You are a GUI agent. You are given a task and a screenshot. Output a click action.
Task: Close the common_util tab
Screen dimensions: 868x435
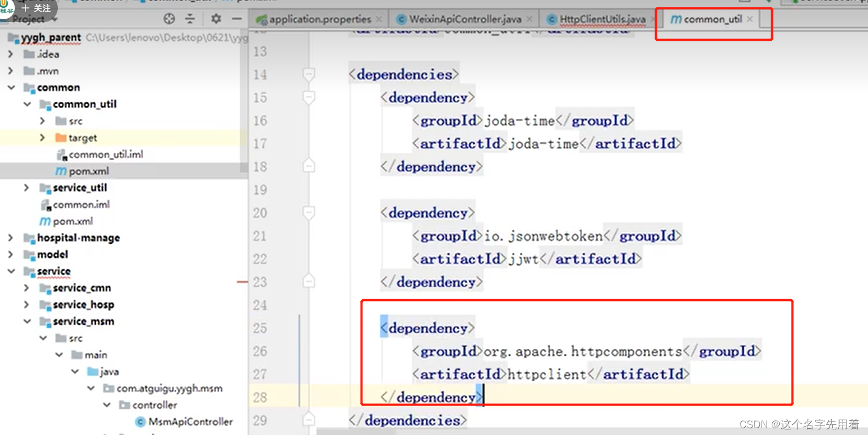pyautogui.click(x=750, y=19)
